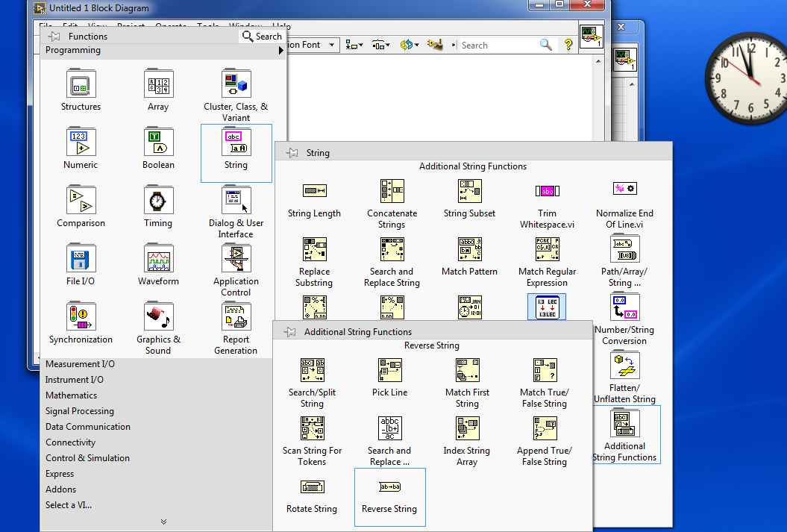This screenshot has width=787, height=532.
Task: Select the Scan String For Tokens function
Action: click(312, 428)
